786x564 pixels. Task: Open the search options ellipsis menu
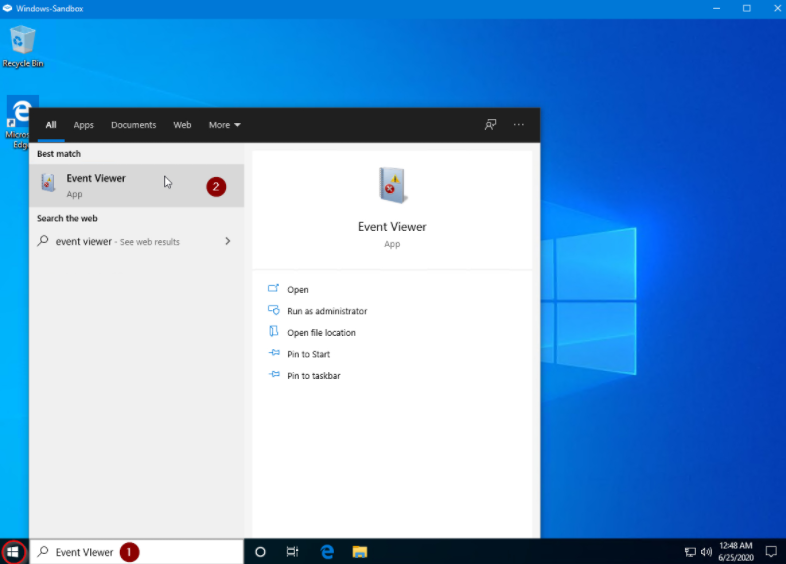[x=518, y=125]
